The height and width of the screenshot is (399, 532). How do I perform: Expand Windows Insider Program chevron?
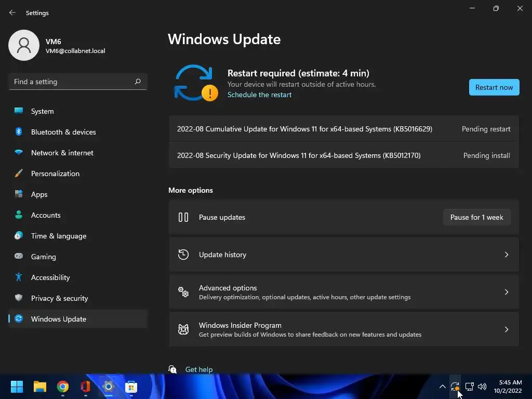coord(506,329)
